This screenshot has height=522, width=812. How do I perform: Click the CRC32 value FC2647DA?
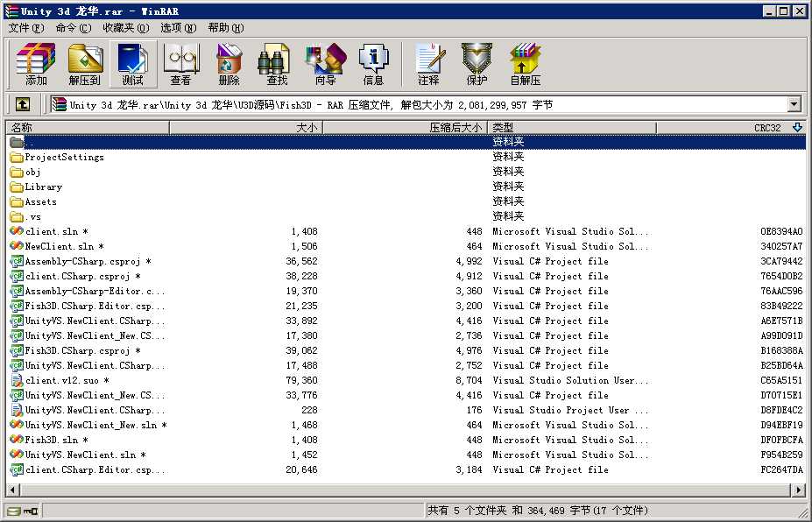point(781,469)
